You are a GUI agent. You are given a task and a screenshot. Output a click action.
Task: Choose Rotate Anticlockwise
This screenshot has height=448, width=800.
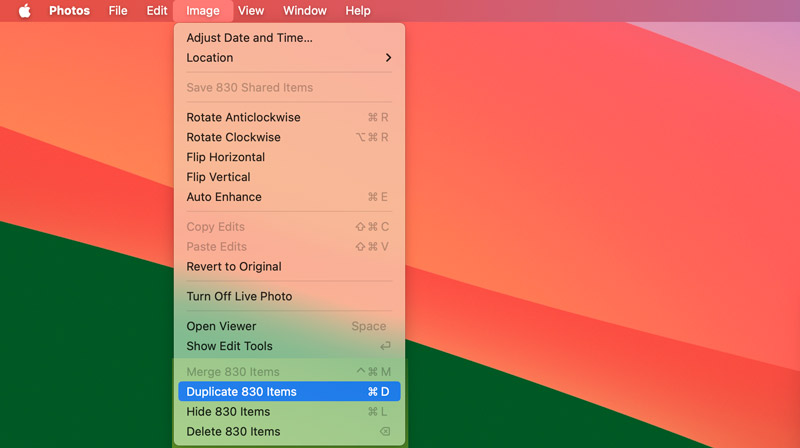pyautogui.click(x=289, y=117)
